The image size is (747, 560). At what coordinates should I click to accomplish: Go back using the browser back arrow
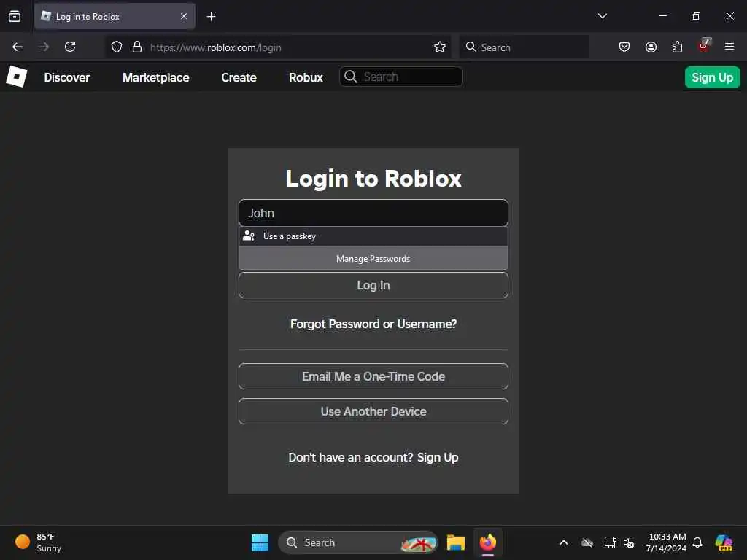[18, 47]
